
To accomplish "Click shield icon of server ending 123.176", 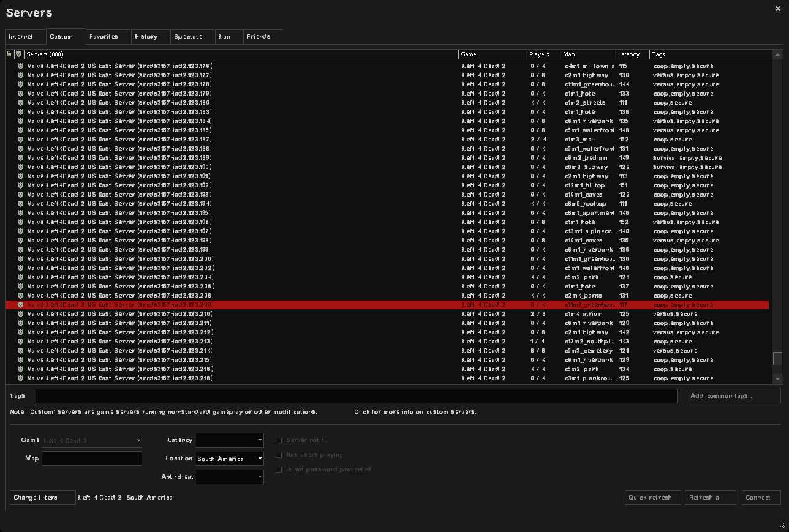I will pos(20,66).
